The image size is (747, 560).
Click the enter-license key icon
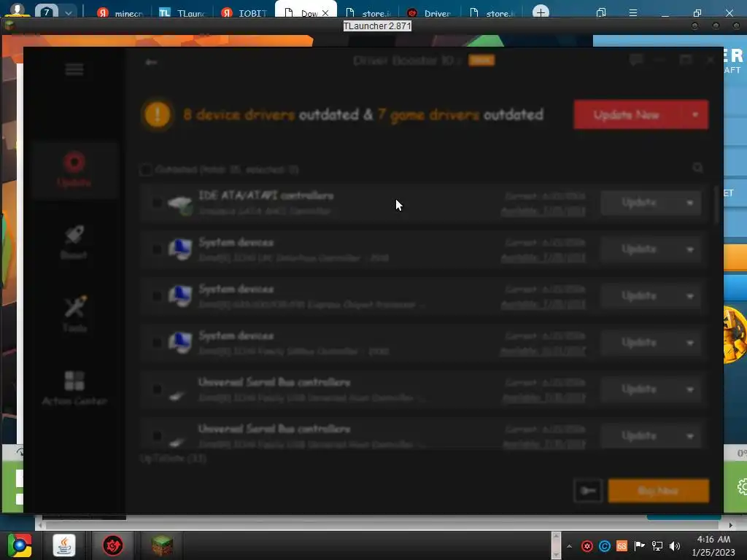point(588,491)
